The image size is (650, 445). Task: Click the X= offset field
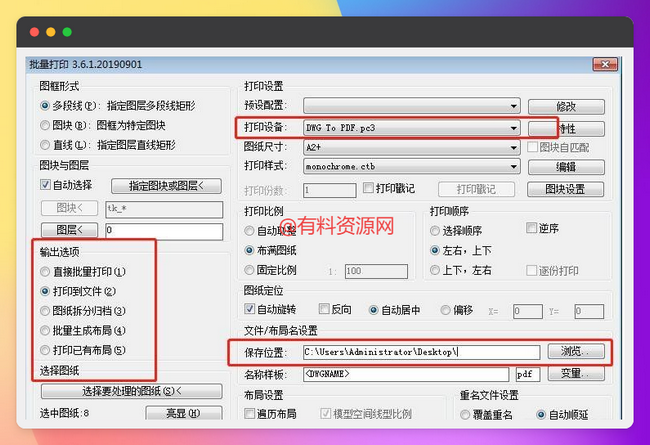pyautogui.click(x=528, y=311)
